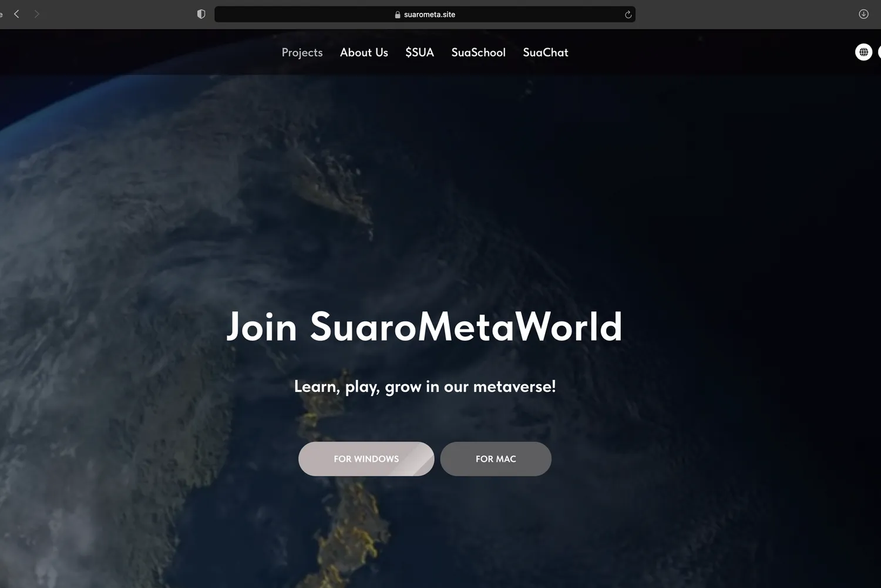Open SuaChat from the navigation bar
This screenshot has width=881, height=588.
[545, 52]
